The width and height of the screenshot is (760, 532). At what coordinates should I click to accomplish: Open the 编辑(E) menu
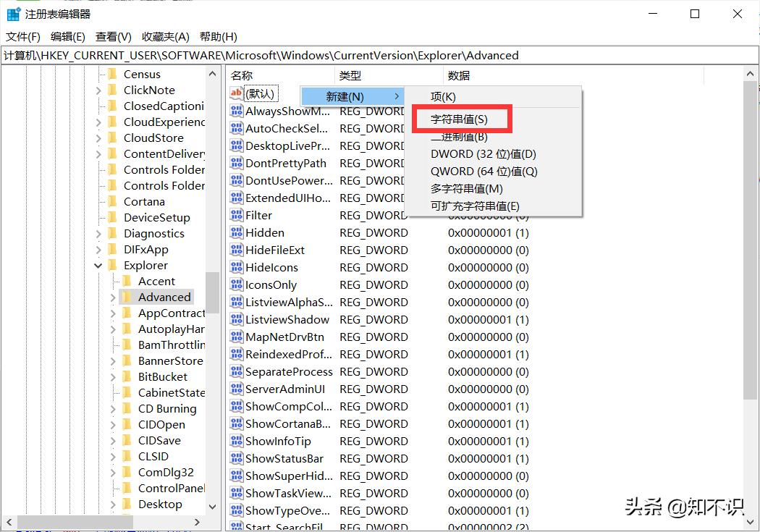pyautogui.click(x=68, y=37)
